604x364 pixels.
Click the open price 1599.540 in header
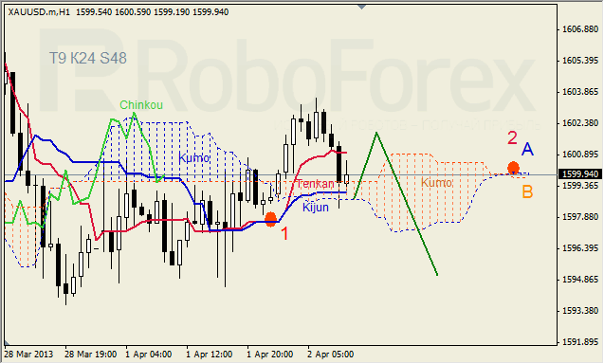pos(94,12)
